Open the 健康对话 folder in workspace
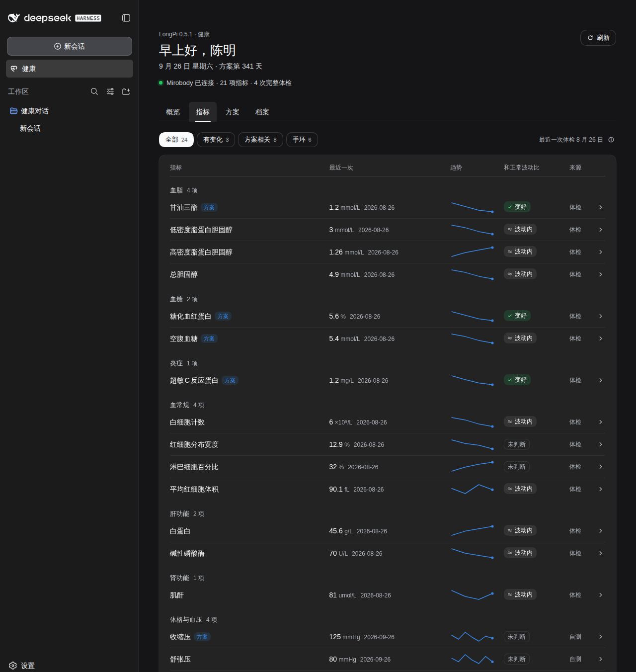Image resolution: width=636 pixels, height=672 pixels. (x=34, y=111)
